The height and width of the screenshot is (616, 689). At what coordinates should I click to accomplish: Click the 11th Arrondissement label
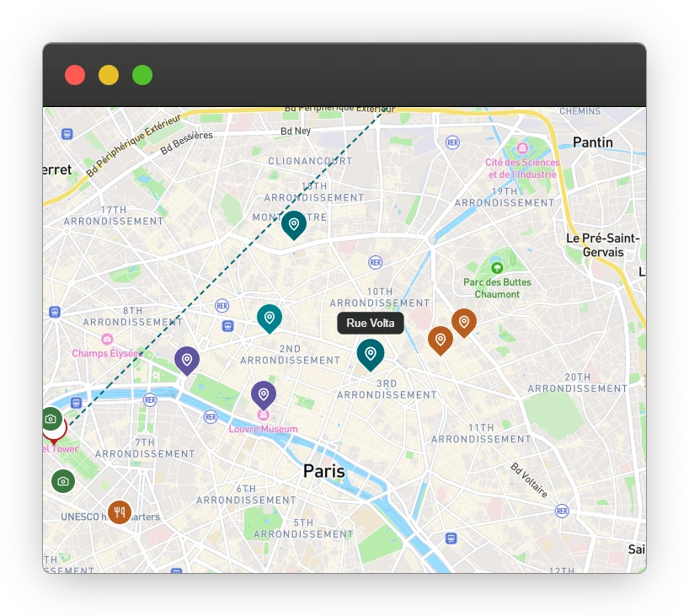tap(481, 433)
